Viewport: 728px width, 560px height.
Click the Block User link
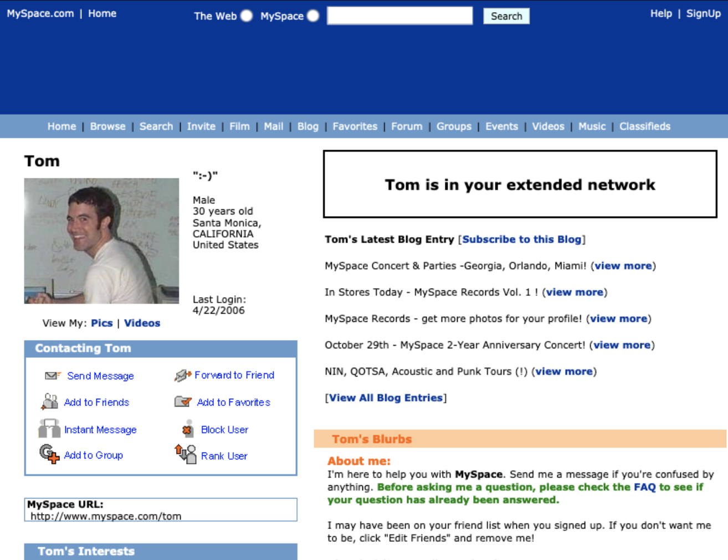coord(224,429)
